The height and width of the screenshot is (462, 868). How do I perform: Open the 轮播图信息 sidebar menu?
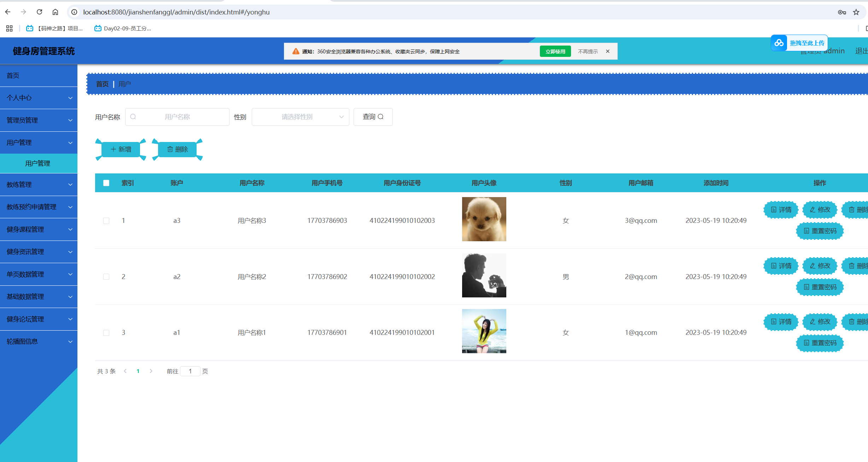point(39,342)
